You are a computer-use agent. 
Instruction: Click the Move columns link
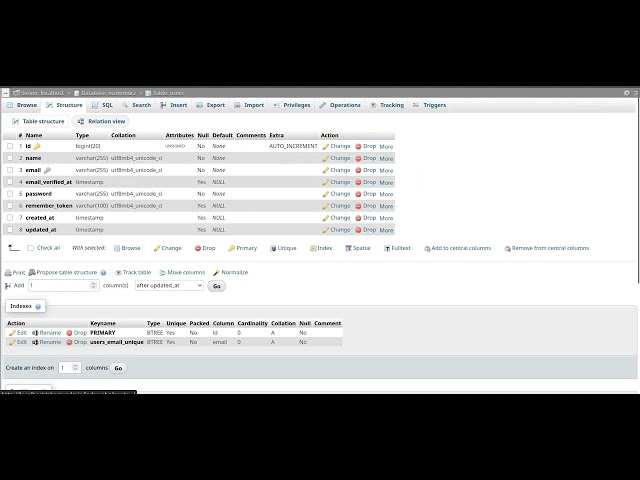(x=182, y=272)
